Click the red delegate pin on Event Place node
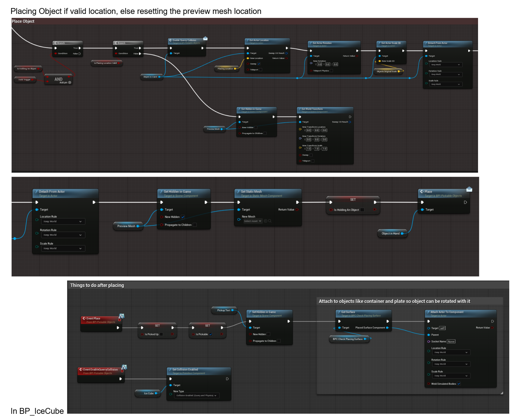517x420 pixels. pos(120,320)
